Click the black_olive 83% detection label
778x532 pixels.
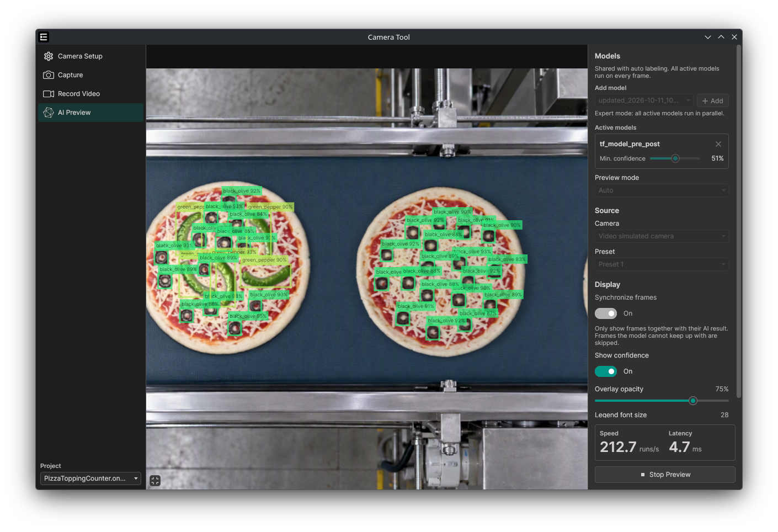click(x=507, y=259)
